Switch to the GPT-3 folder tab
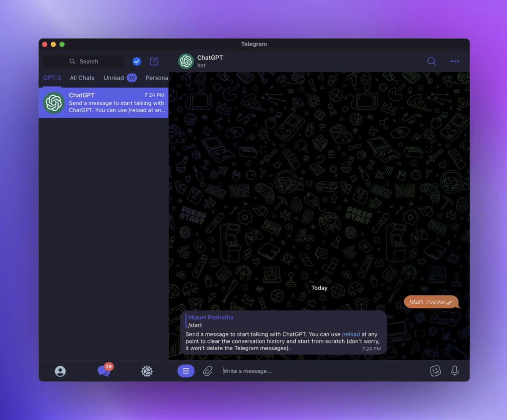Viewport: 507px width, 420px height. point(52,78)
